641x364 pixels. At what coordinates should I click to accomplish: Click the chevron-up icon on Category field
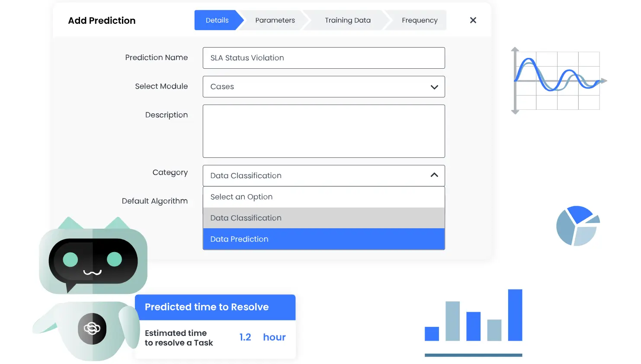click(434, 175)
